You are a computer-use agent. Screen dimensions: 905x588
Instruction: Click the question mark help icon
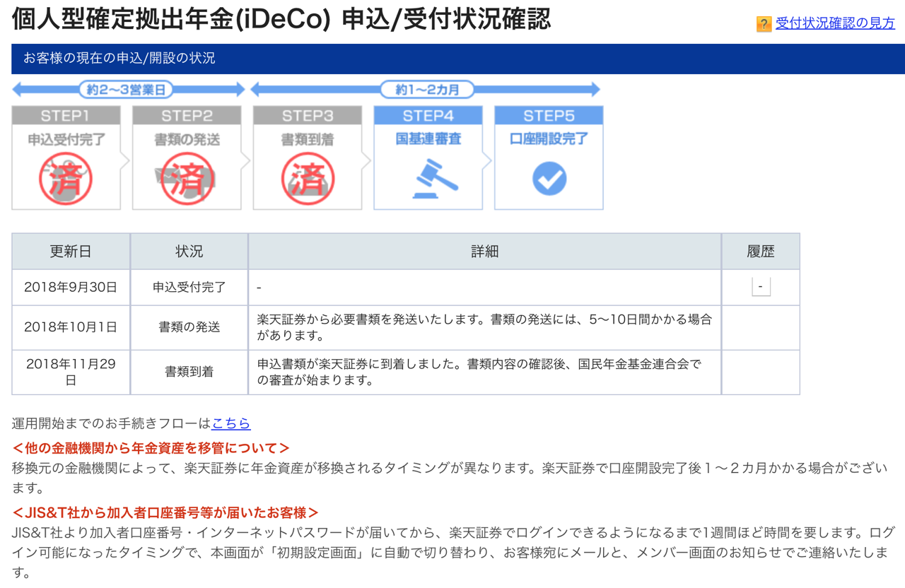point(764,23)
